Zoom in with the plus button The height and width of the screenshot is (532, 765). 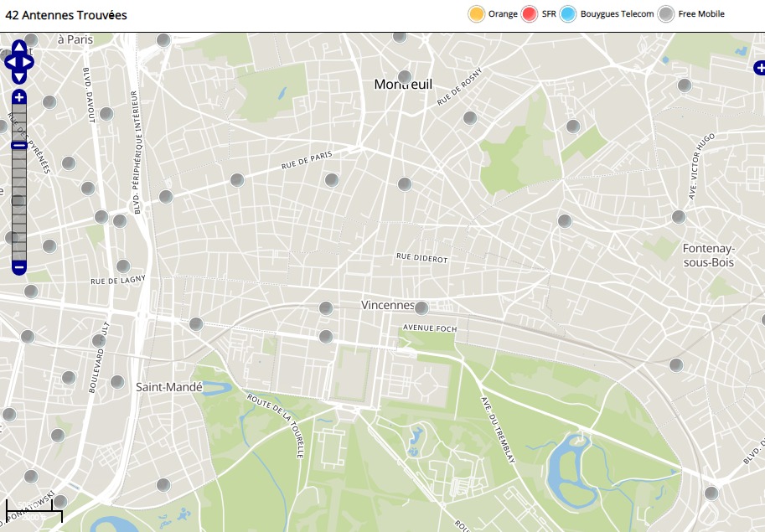coord(18,97)
